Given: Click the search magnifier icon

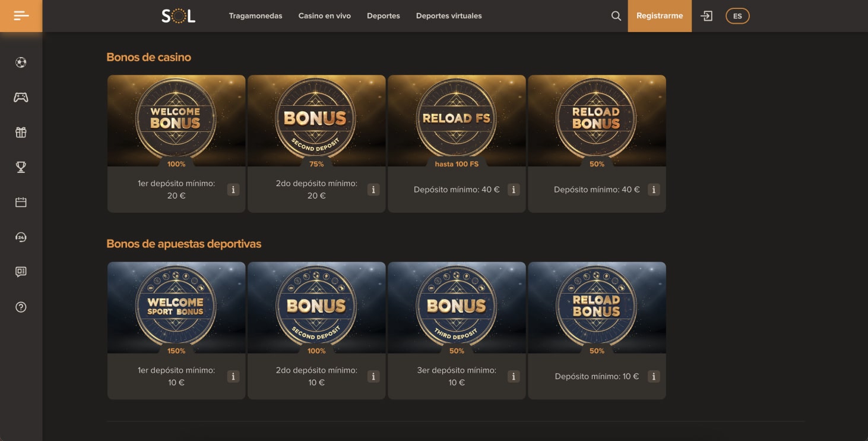Looking at the screenshot, I should pyautogui.click(x=616, y=16).
